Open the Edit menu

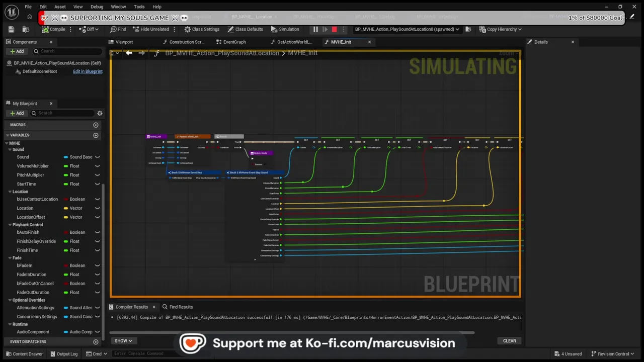click(43, 7)
